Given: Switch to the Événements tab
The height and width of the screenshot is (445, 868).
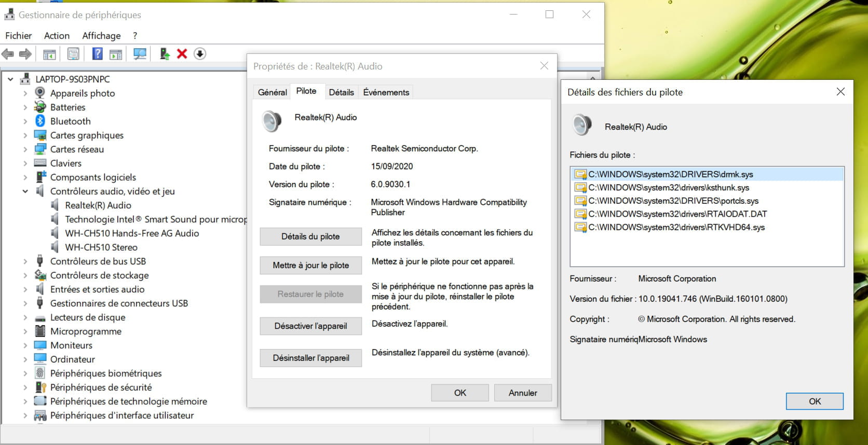Looking at the screenshot, I should coord(386,92).
